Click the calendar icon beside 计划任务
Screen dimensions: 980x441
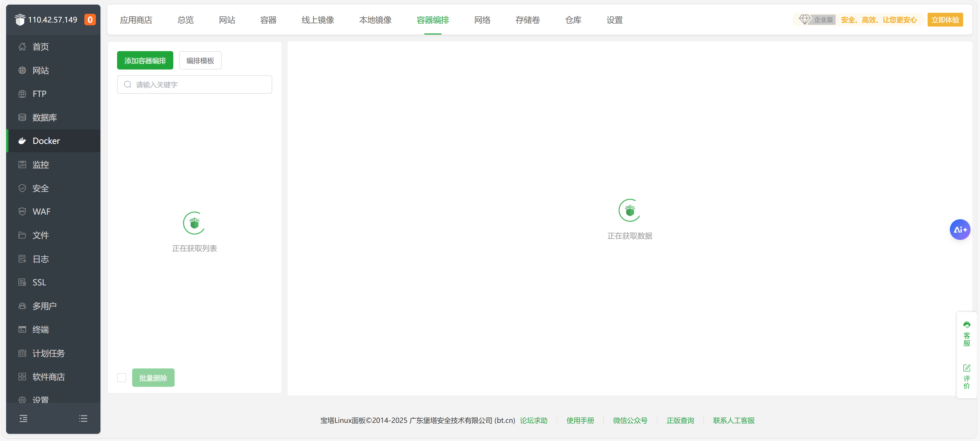22,353
